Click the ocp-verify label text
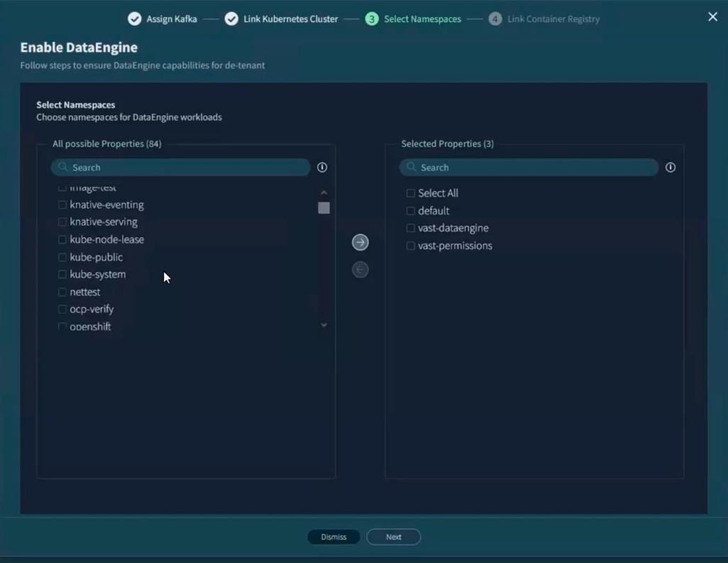The width and height of the screenshot is (728, 563). tap(92, 309)
